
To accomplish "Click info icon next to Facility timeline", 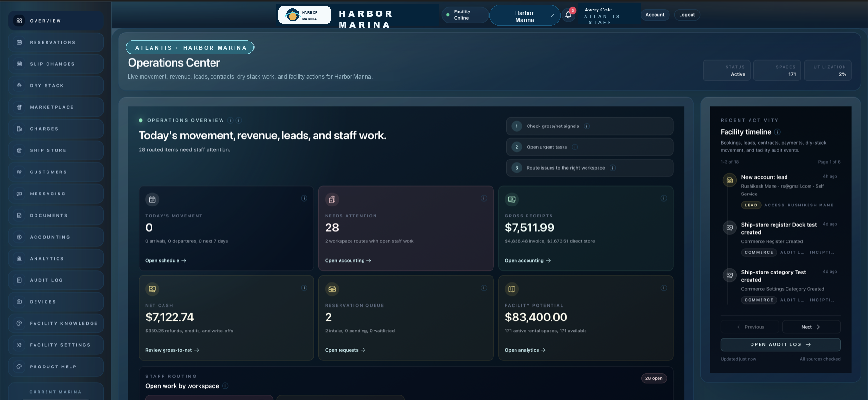I will pyautogui.click(x=777, y=132).
